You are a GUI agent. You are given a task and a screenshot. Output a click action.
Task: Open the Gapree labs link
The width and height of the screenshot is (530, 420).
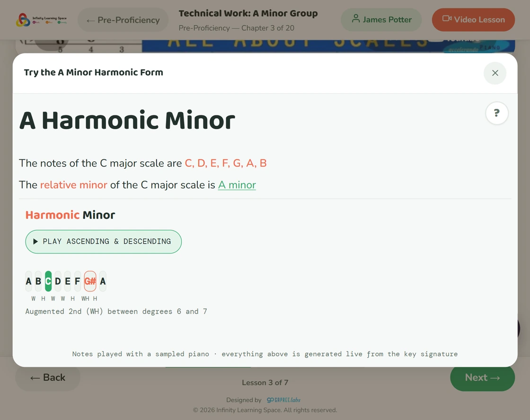point(283,400)
